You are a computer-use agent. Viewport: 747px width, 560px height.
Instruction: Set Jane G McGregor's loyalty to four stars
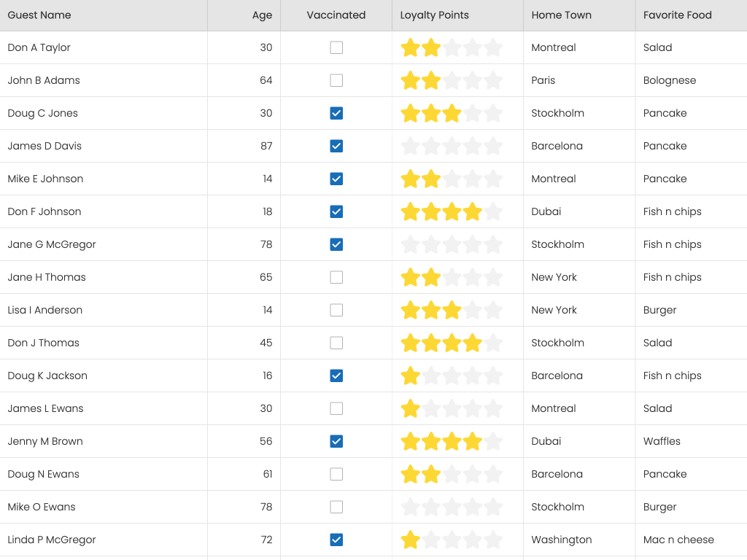[x=473, y=245]
